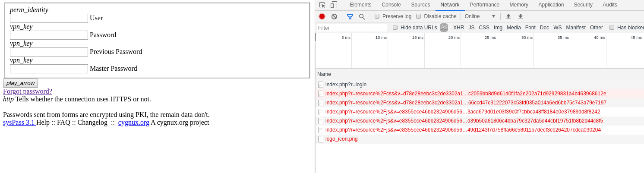This screenshot has height=173, width=644.
Task: Select failed js request ending dd8f8242
Action: (x=480, y=112)
